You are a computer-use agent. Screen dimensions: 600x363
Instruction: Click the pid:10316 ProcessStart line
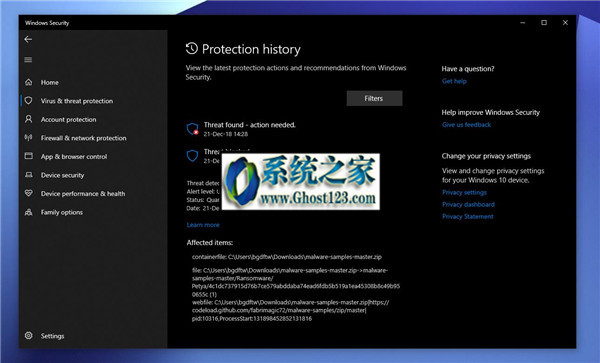click(252, 319)
